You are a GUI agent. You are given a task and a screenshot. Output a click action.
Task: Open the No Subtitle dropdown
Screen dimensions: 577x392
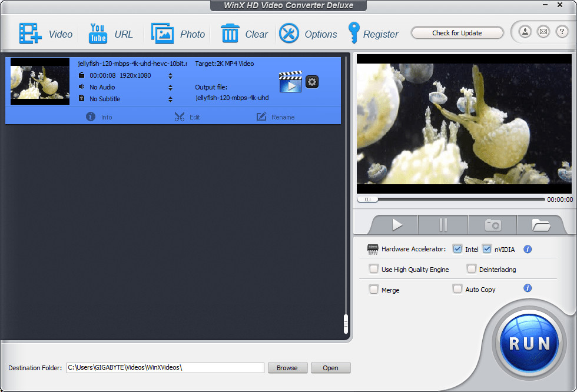(170, 98)
